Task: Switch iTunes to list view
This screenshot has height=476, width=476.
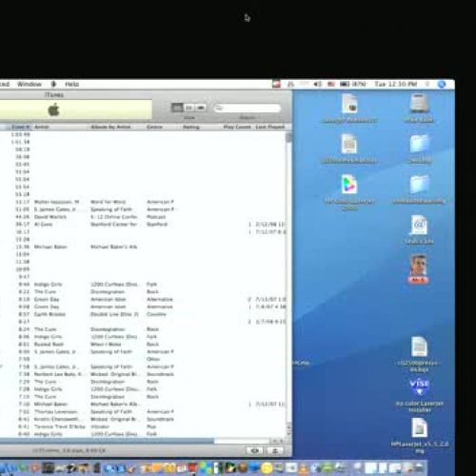Action: [177, 108]
